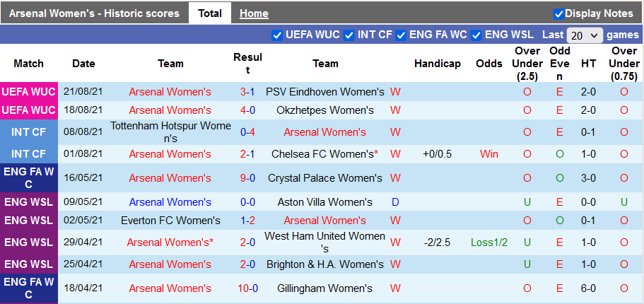
Task: Open Crystal Palace Women's team page
Action: point(325,178)
